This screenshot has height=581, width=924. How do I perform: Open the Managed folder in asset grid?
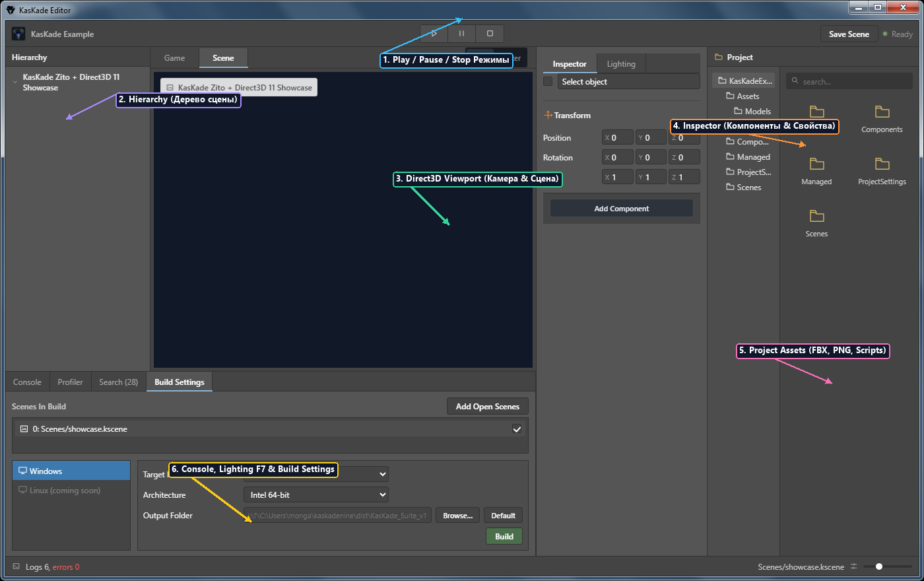816,170
